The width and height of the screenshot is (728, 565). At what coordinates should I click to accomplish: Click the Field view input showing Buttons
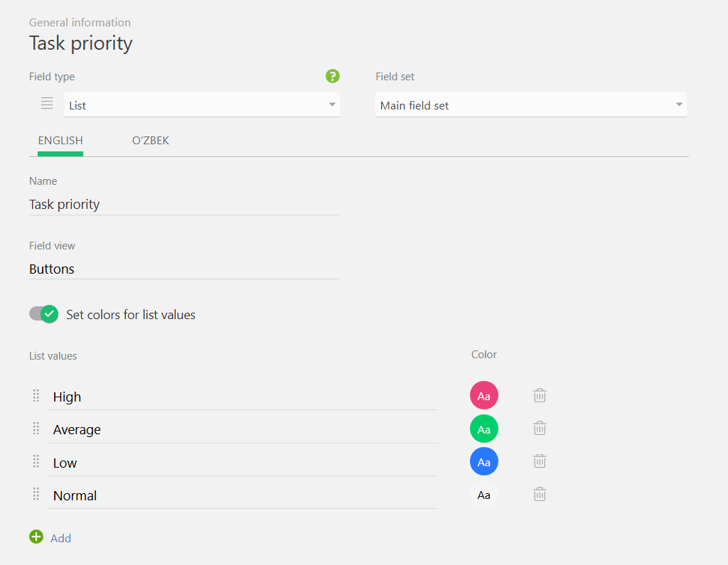tap(183, 269)
